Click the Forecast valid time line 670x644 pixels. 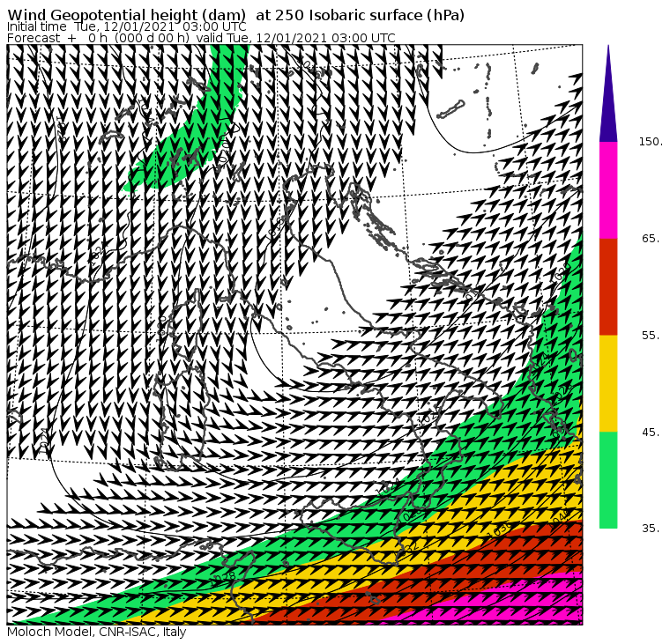[201, 38]
